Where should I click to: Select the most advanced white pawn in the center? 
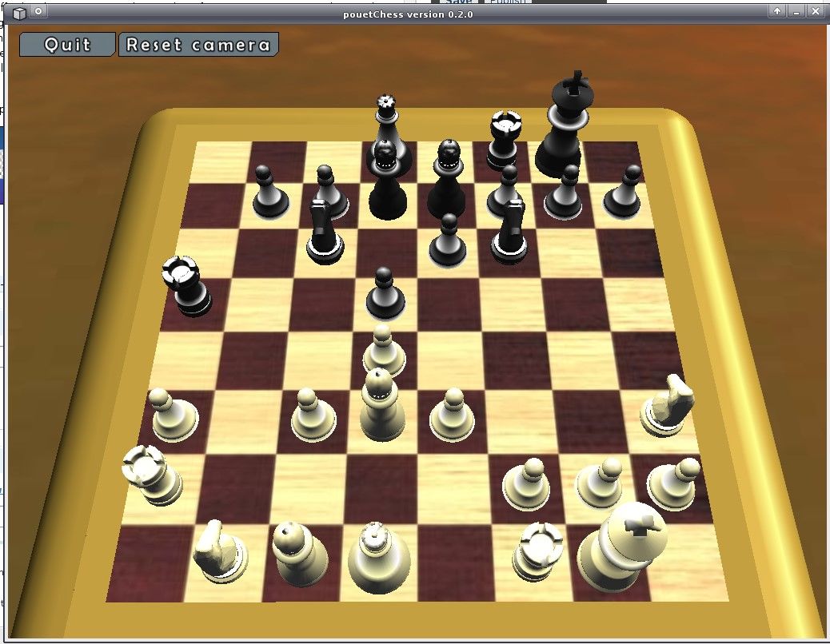pos(383,350)
